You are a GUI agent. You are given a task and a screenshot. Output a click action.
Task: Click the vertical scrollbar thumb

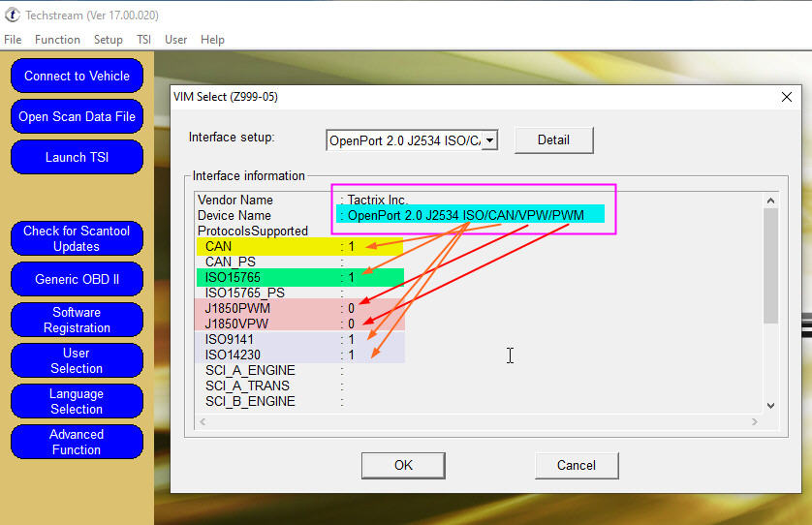pos(770,265)
